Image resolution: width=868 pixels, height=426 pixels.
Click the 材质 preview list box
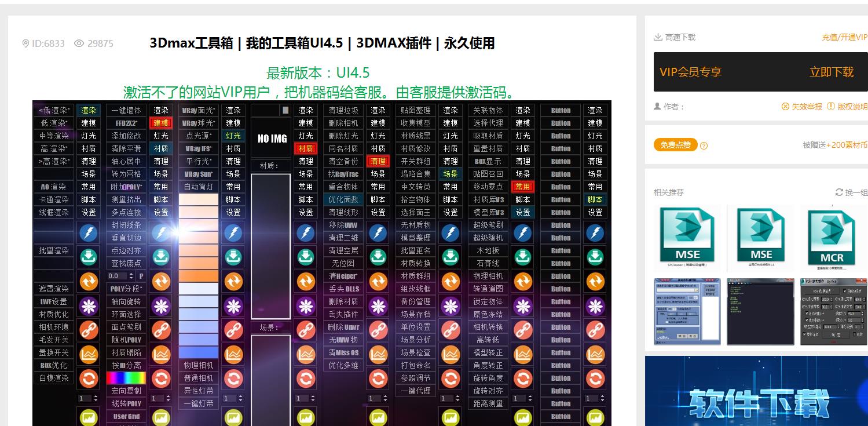[x=271, y=246]
